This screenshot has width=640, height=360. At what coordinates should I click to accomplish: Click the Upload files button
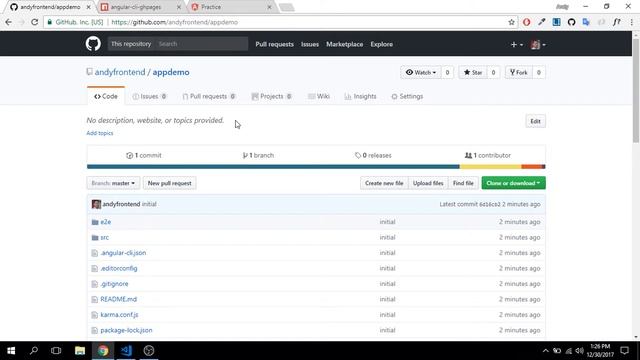coord(428,183)
